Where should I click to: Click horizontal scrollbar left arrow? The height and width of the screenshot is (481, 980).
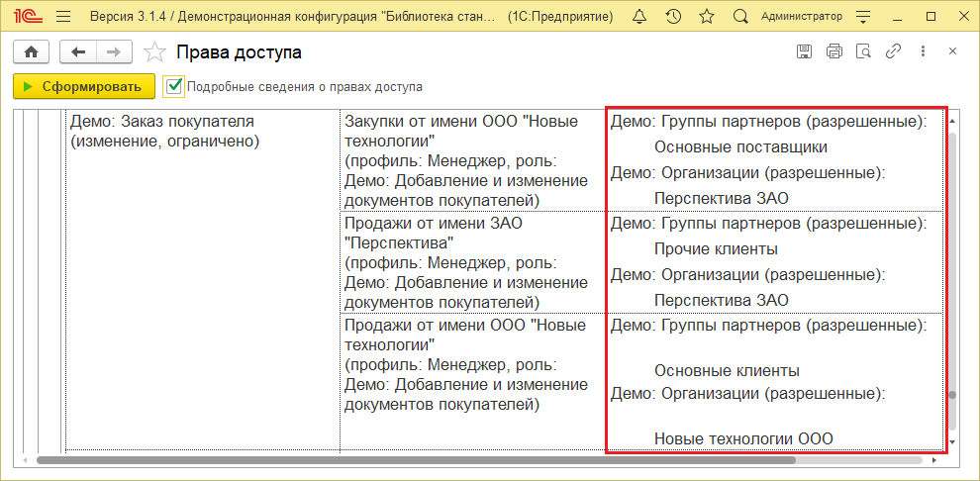coord(25,460)
